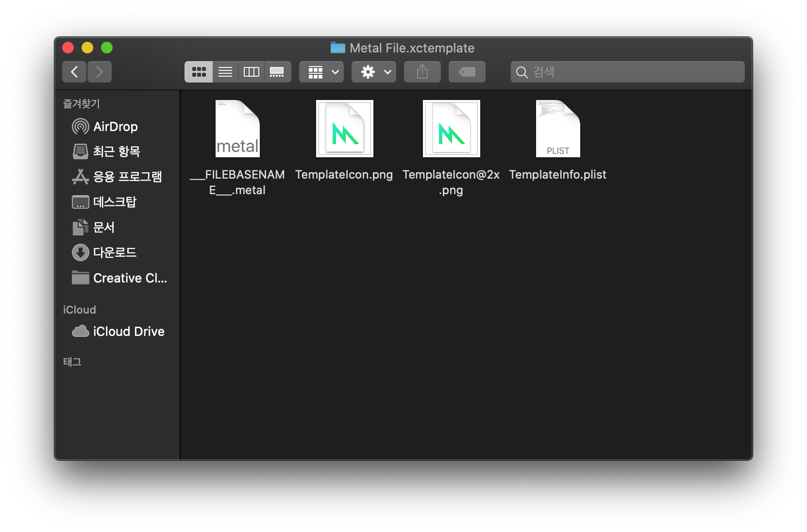This screenshot has height=532, width=807.
Task: Click the 즐겨찾기 sidebar section header
Action: pyautogui.click(x=82, y=104)
